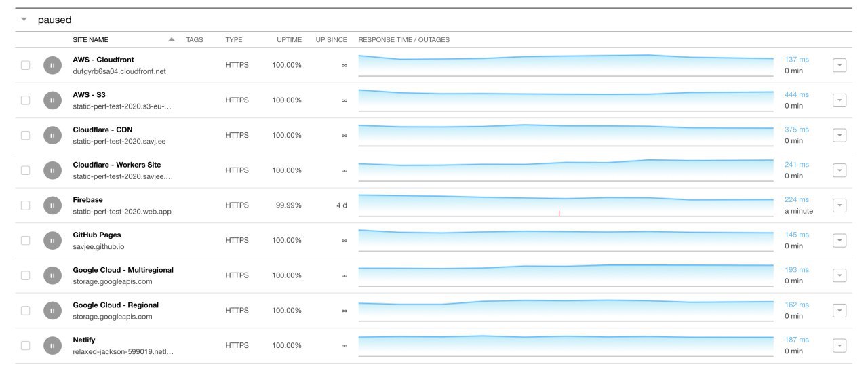Click the GitHub Pages response time chart
Image resolution: width=868 pixels, height=373 pixels.
point(566,240)
